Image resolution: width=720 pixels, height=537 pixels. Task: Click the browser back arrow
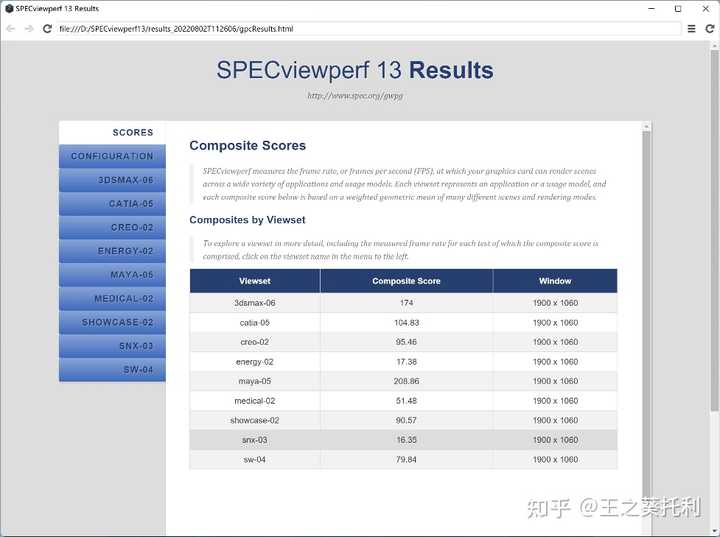tap(11, 28)
